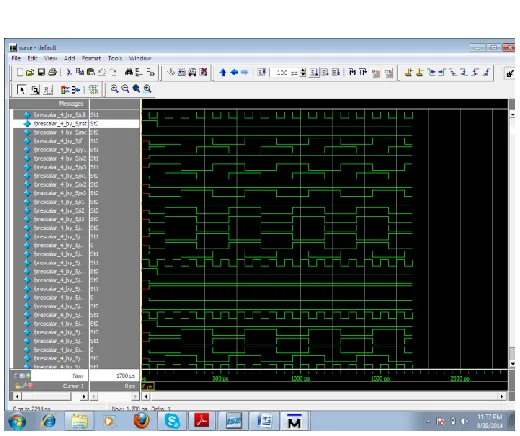Click the Break simulation red X icon
The image size is (520, 436).
tap(203, 72)
